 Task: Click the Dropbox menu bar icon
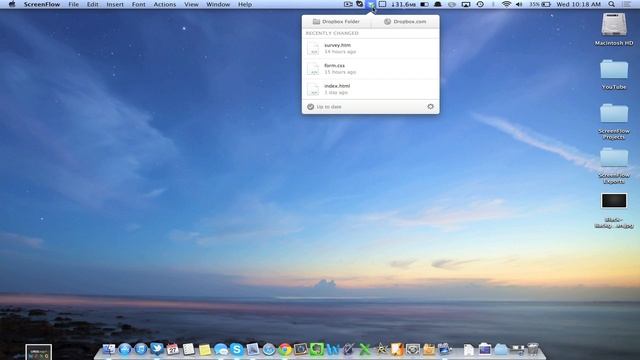[371, 4]
